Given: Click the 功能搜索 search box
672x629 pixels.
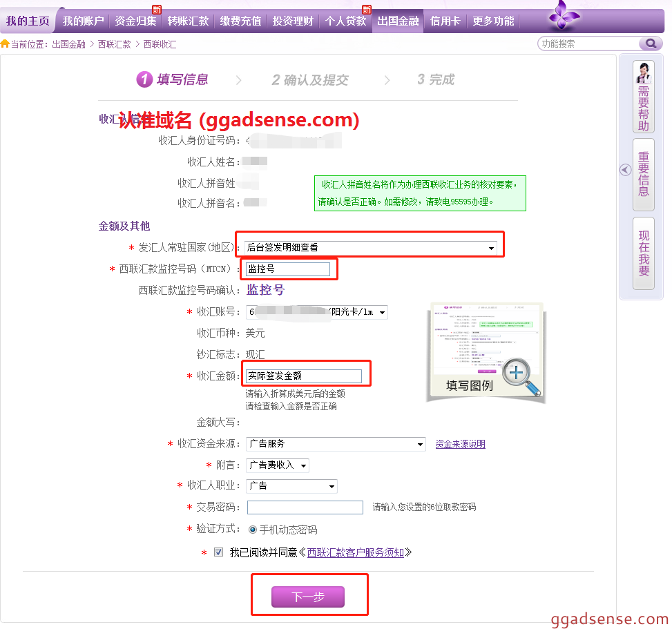Looking at the screenshot, I should 588,43.
